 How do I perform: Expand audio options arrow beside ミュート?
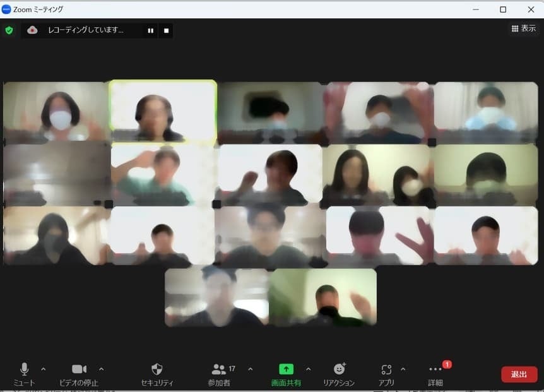coord(44,369)
